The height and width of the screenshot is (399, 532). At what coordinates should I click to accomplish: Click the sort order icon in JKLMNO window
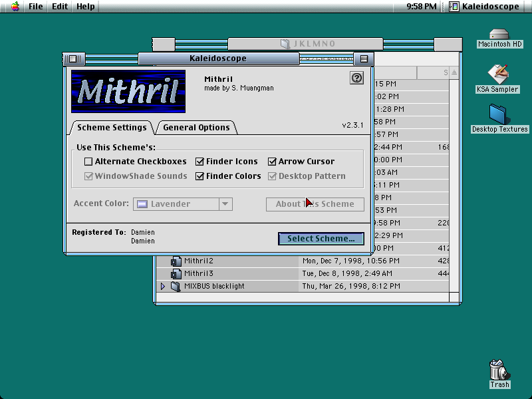pyautogui.click(x=454, y=72)
